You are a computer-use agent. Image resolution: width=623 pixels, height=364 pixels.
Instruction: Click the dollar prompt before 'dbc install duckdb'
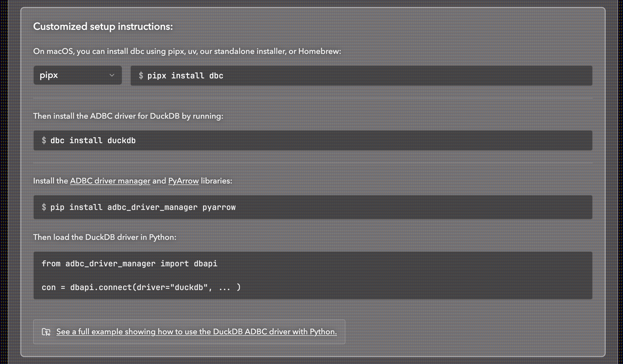44,140
